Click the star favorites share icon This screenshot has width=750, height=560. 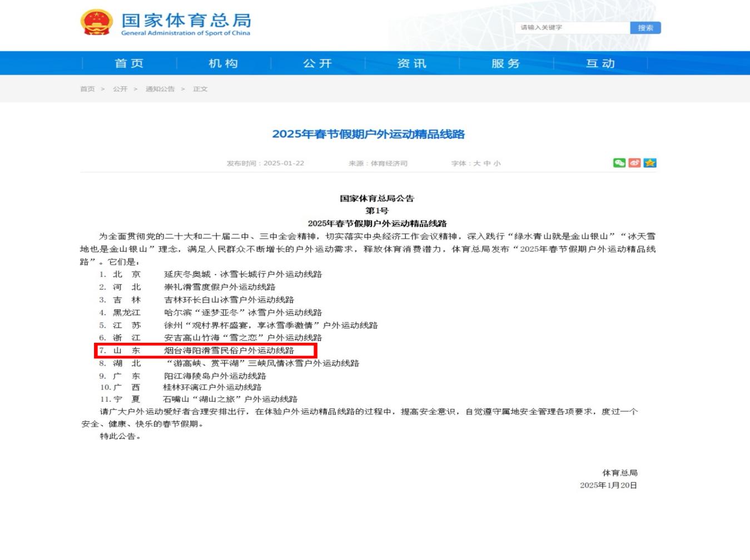(x=650, y=163)
